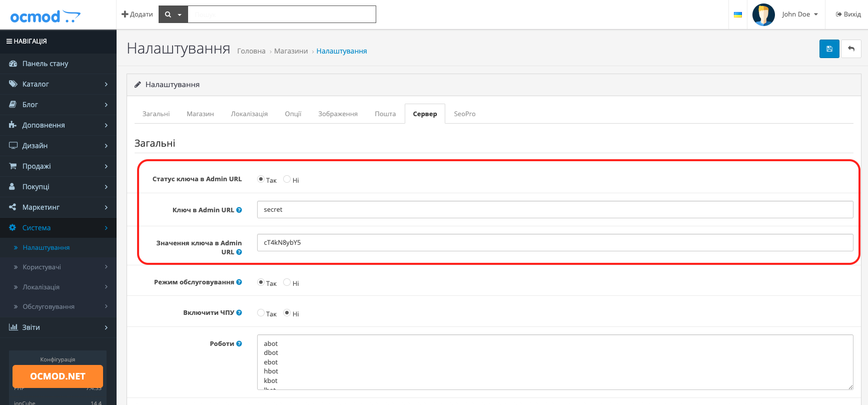Open the search filter dropdown

click(173, 15)
